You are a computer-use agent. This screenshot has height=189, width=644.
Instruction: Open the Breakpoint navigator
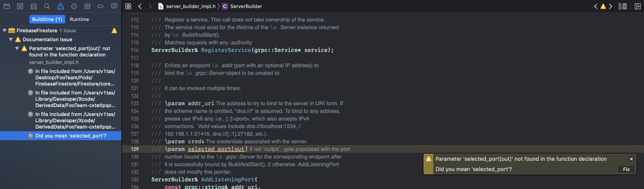click(101, 7)
